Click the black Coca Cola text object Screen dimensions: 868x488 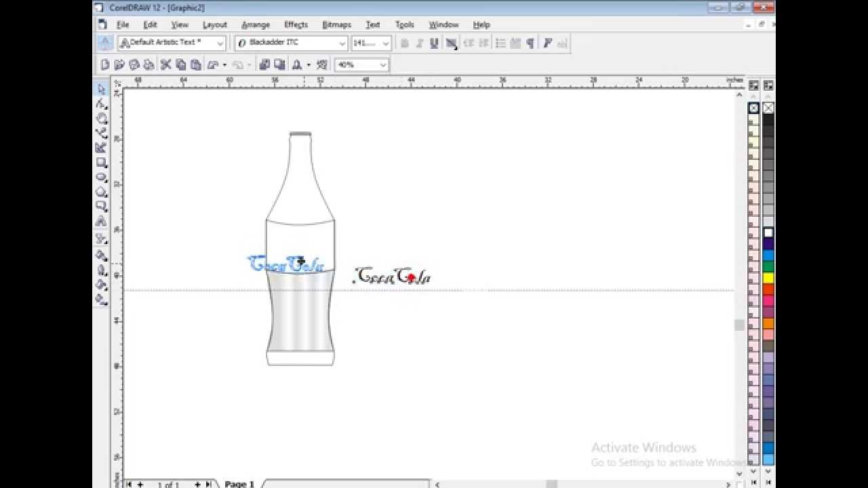pos(393,276)
